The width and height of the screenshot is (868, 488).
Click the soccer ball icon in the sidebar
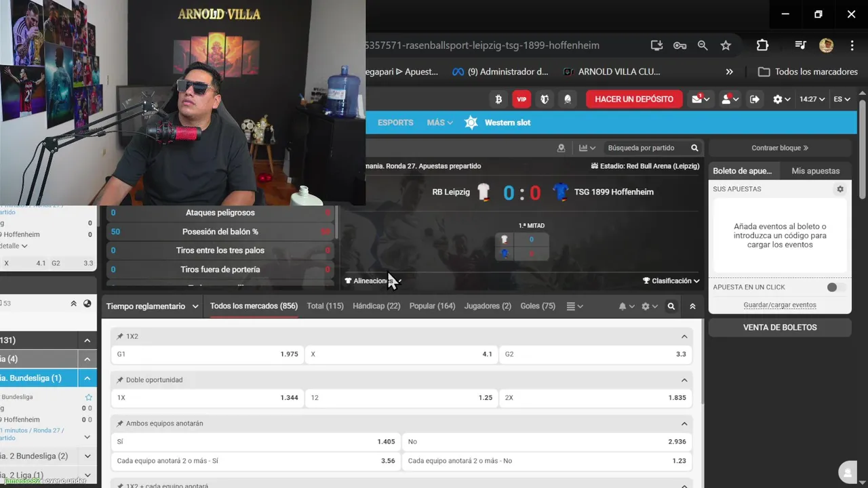coord(87,304)
